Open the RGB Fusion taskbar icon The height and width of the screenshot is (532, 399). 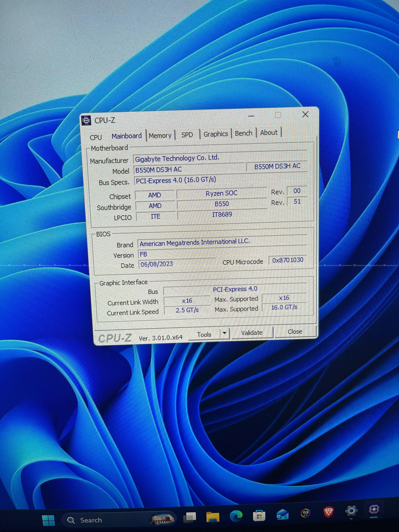306,513
